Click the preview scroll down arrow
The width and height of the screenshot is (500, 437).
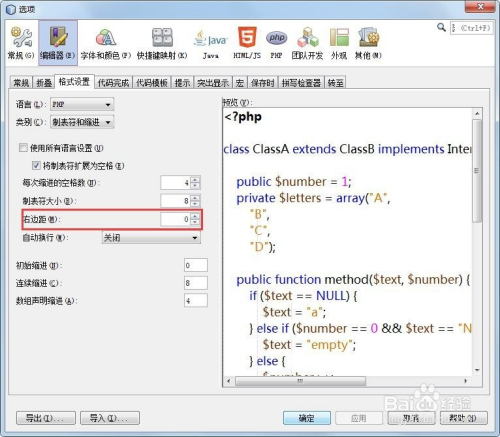(477, 370)
